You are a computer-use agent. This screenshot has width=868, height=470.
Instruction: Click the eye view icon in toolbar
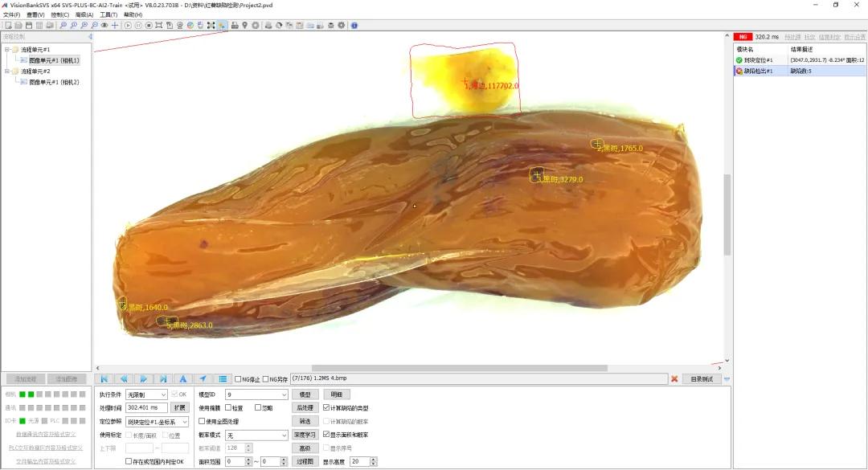[104, 26]
